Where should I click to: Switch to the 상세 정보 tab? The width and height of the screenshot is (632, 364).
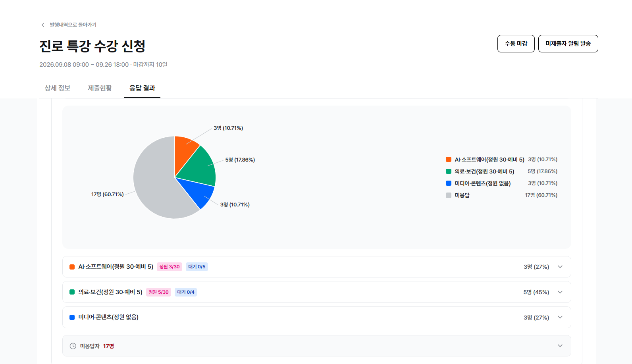[x=58, y=88]
